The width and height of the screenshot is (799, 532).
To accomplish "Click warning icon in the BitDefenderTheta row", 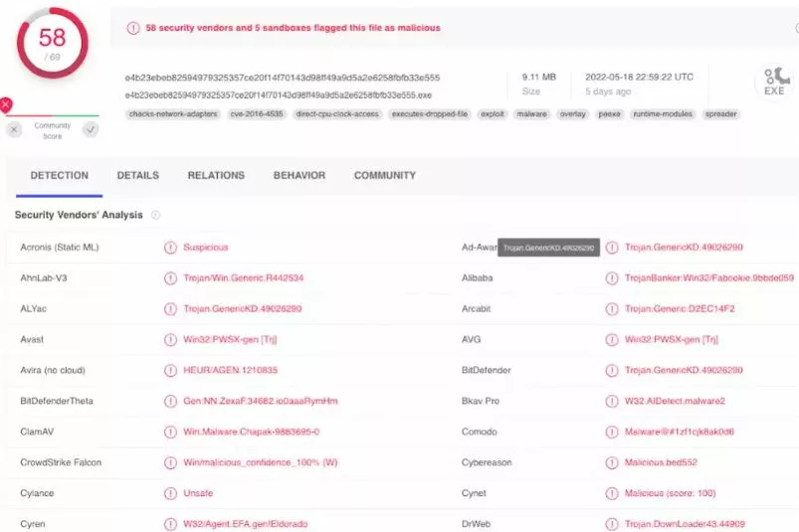I will point(170,401).
